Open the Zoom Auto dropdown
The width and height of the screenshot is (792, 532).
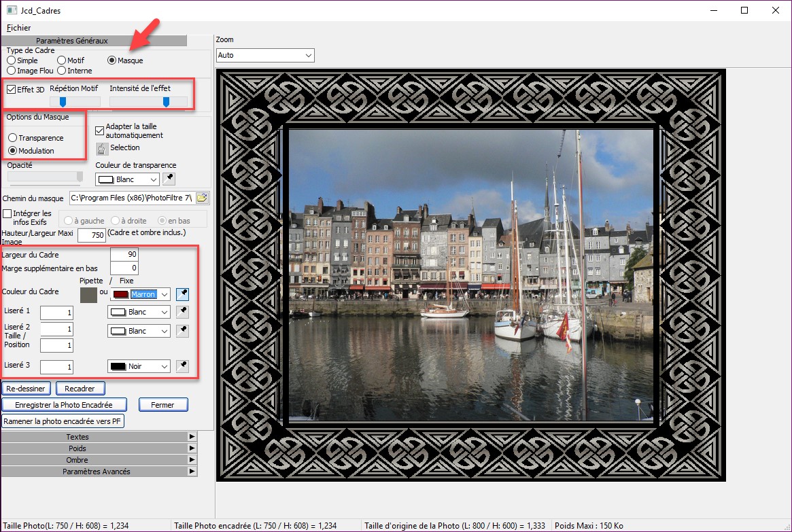coord(265,55)
